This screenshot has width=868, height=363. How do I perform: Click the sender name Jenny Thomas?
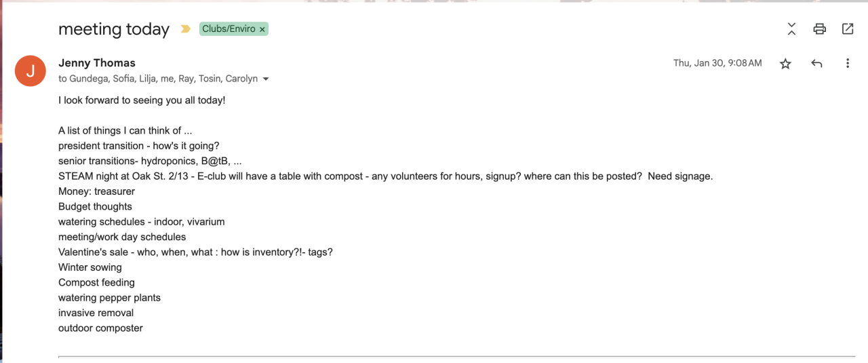97,63
